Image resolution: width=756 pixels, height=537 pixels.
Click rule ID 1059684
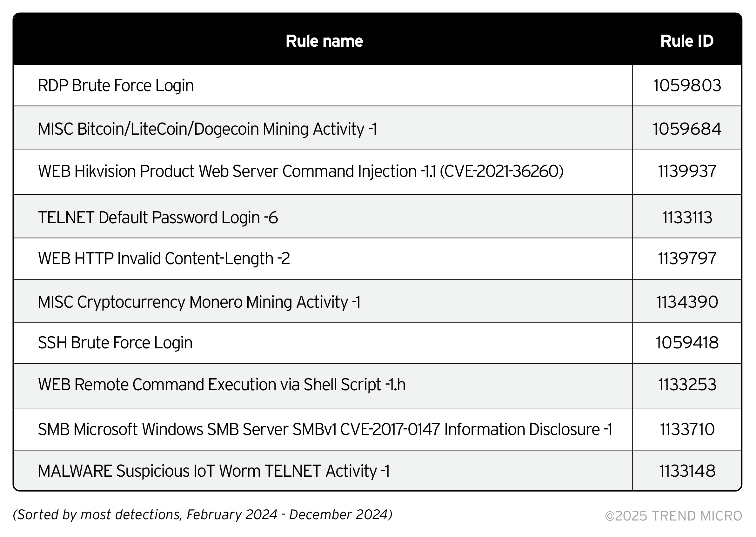[x=686, y=129]
